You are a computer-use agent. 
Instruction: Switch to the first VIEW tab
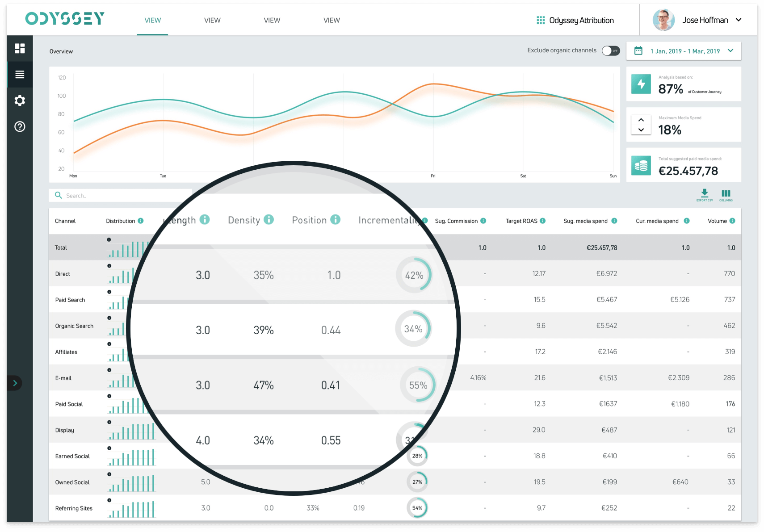[x=152, y=20]
